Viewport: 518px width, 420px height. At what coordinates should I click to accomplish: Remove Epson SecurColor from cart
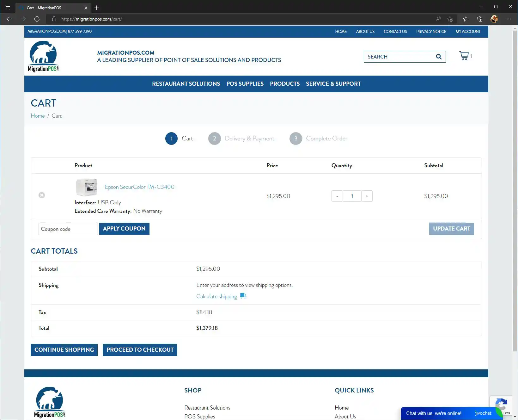[x=42, y=195]
